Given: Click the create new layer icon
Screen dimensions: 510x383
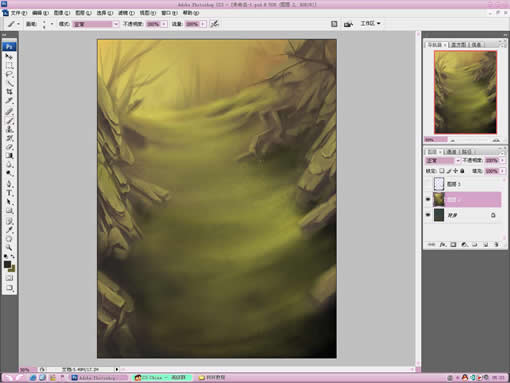Looking at the screenshot, I should [x=486, y=245].
